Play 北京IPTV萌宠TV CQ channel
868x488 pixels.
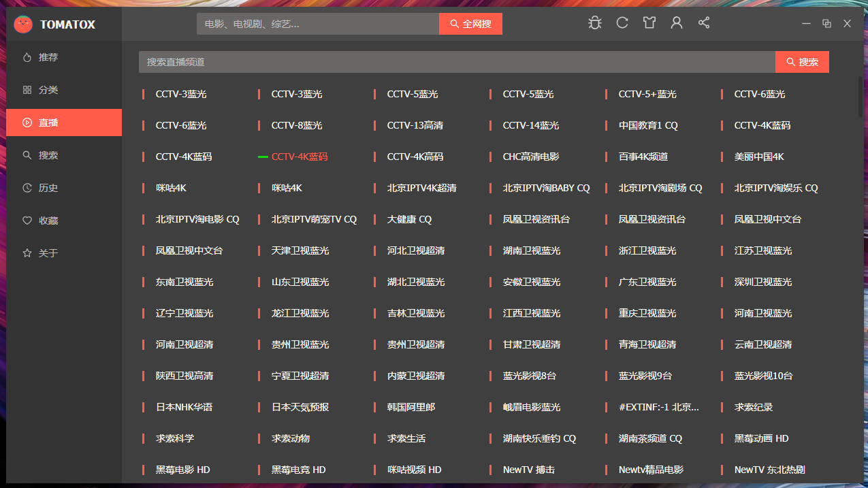314,219
